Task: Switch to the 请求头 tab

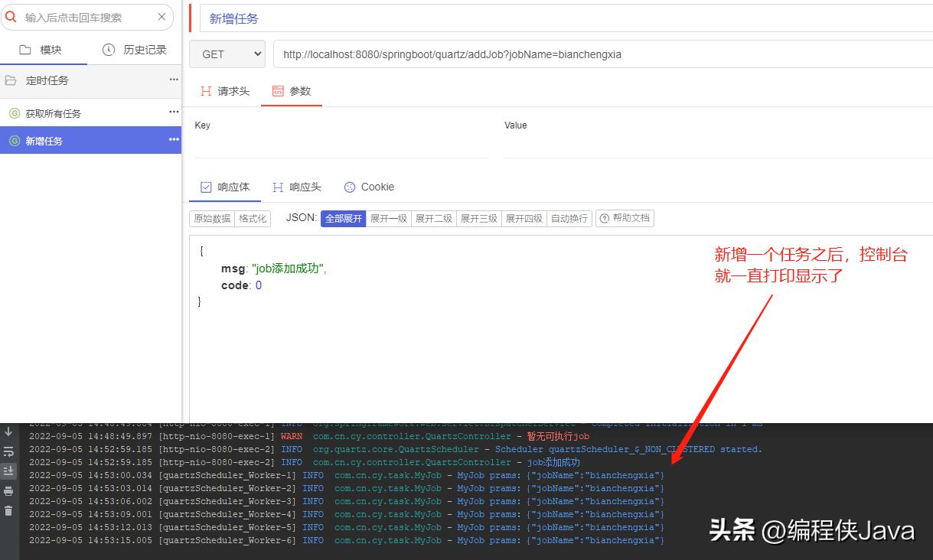Action: coord(224,90)
